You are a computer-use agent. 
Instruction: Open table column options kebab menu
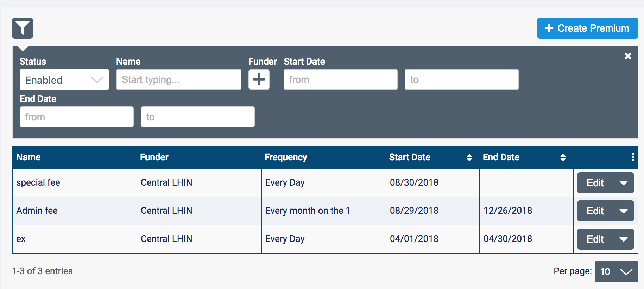pos(633,157)
